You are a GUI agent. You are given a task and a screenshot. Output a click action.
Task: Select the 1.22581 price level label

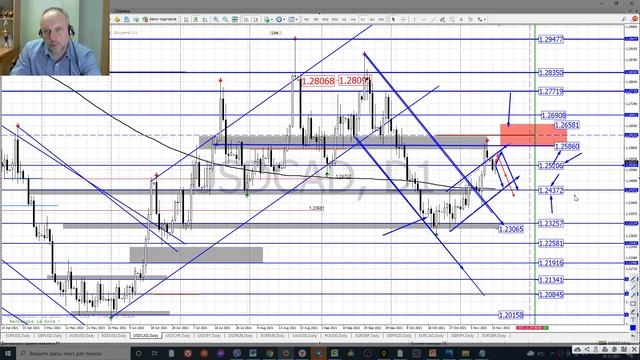(x=551, y=243)
